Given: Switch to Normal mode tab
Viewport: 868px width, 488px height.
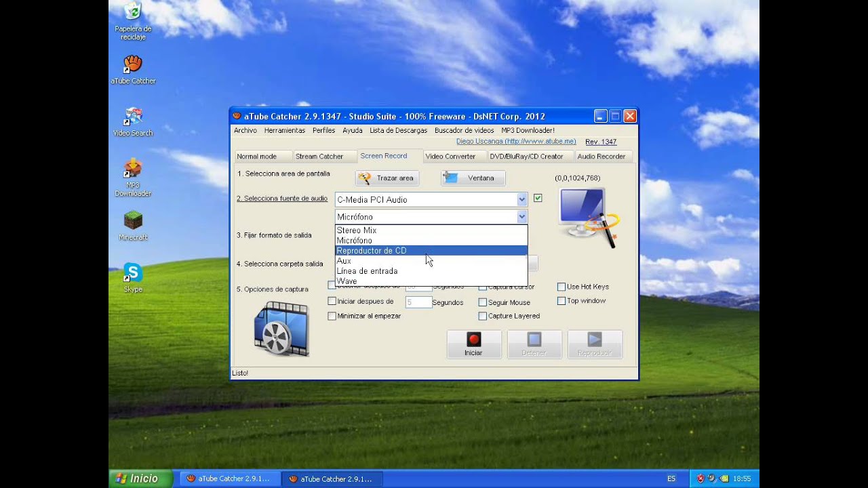Looking at the screenshot, I should [262, 157].
